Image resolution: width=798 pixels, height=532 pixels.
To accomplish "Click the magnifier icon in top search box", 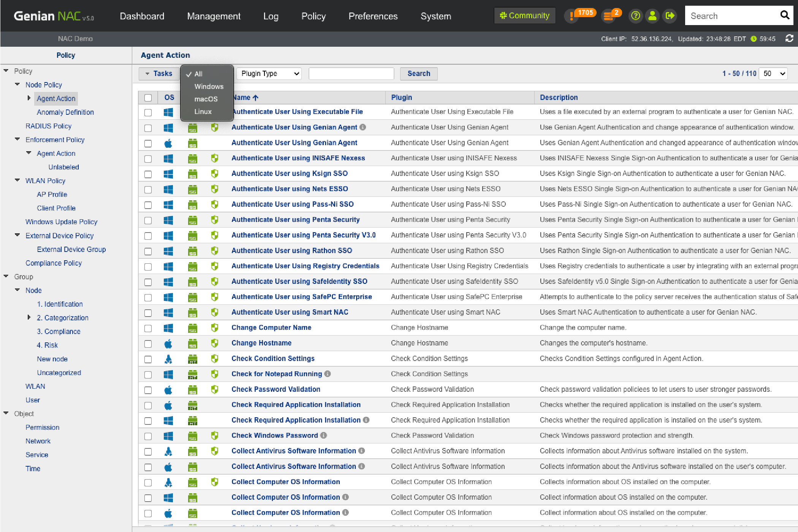I will point(785,15).
